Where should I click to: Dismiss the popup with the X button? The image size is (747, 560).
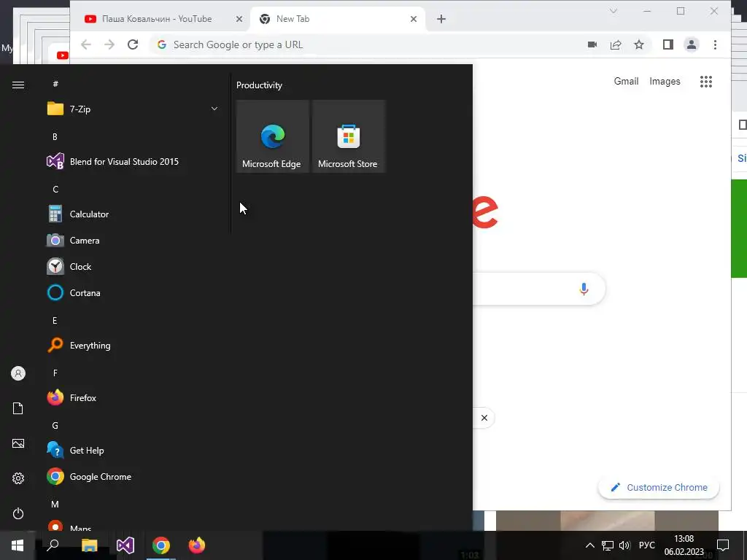(x=484, y=418)
